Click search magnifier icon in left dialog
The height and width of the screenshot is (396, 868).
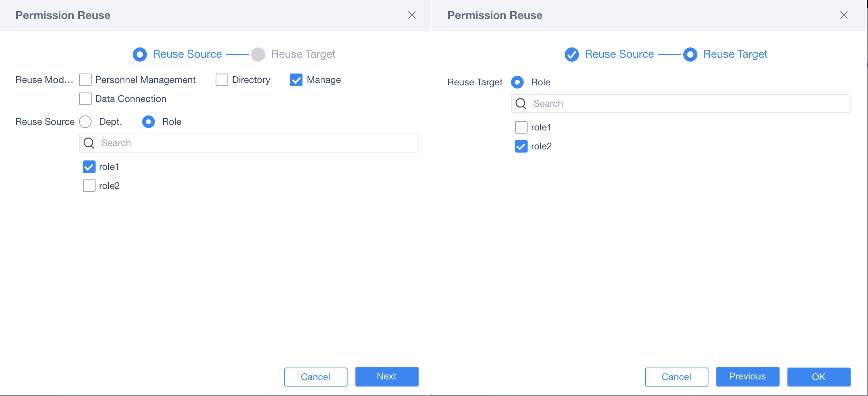[x=89, y=143]
